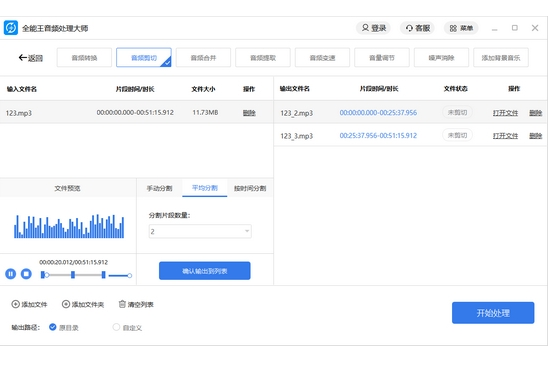Viewport: 548px width, 367px height.
Task: Open 登录 login with user icon
Action: click(x=374, y=28)
